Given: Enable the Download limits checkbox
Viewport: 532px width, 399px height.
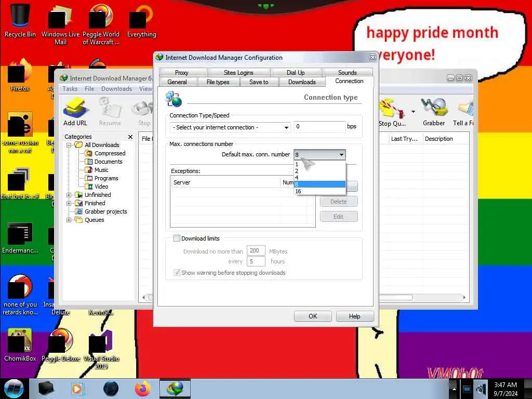Looking at the screenshot, I should click(177, 238).
